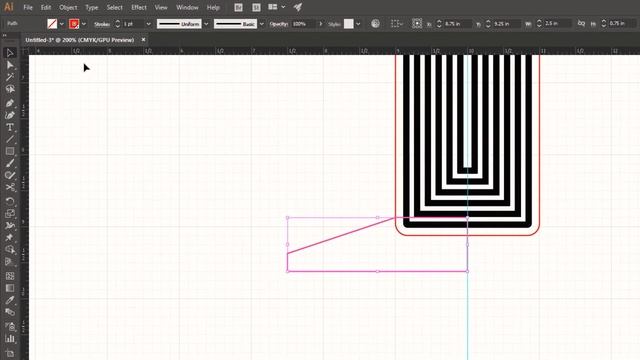
Task: Open the Recolor Artwork dialog
Action: click(x=376, y=24)
